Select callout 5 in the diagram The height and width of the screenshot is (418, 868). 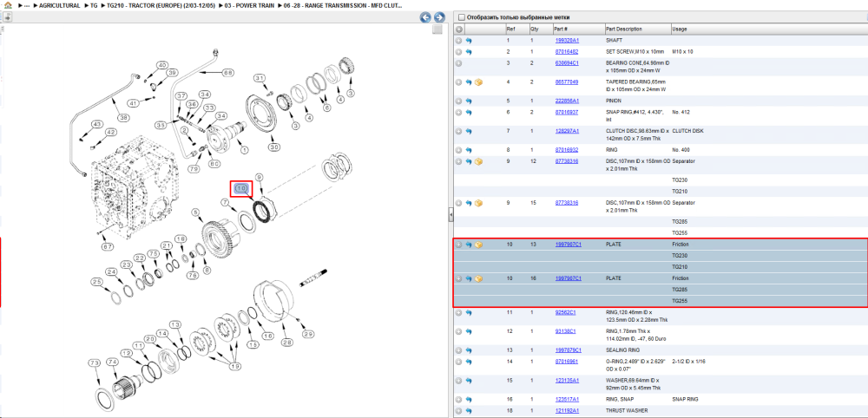tap(195, 212)
